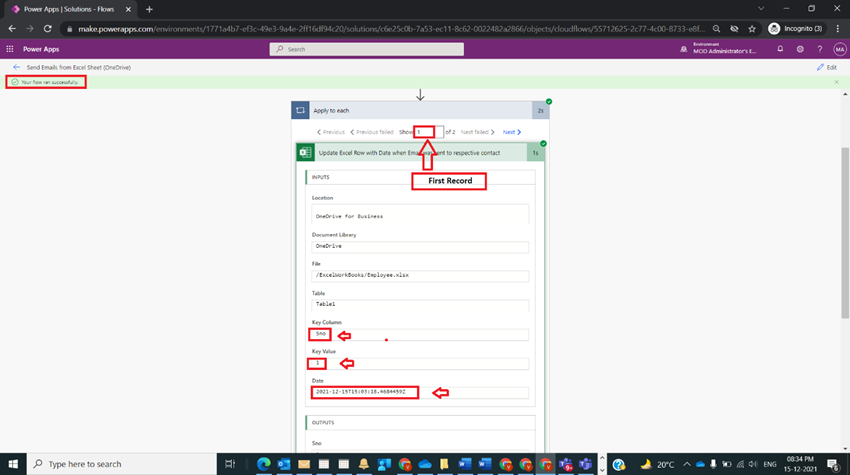Screen dimensions: 850x475
Task: Open the Windows Start menu
Action: pos(13,464)
